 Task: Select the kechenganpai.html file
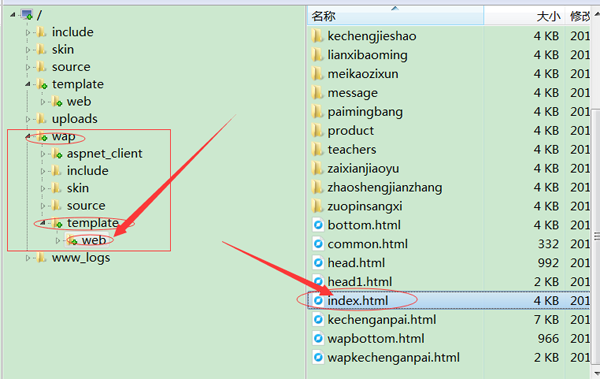point(382,320)
